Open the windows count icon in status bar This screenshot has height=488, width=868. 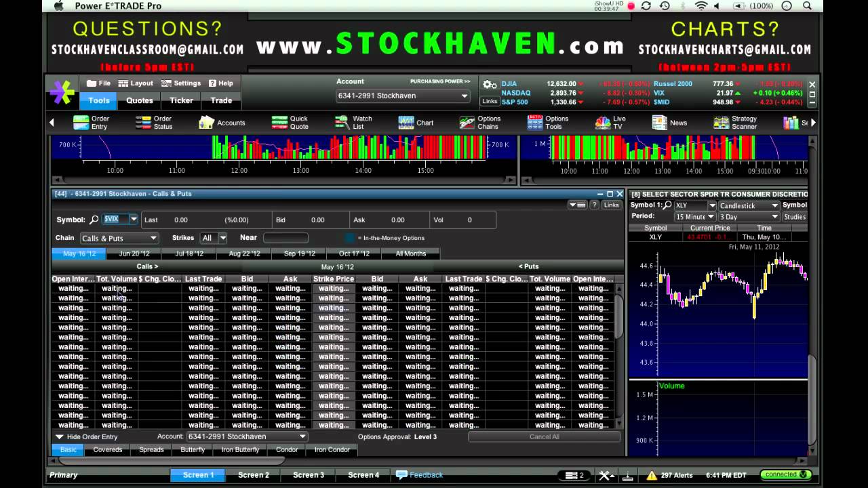574,475
